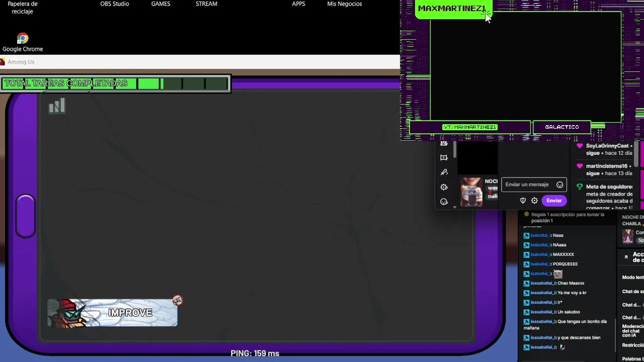Click the NOCHE DE CHARLA stream thumbnail

coord(627,236)
